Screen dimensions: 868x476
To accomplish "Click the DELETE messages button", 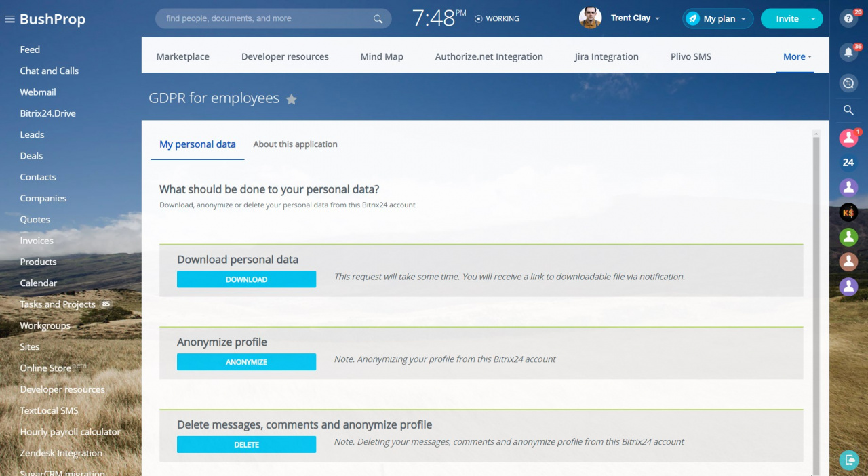I will (x=246, y=445).
